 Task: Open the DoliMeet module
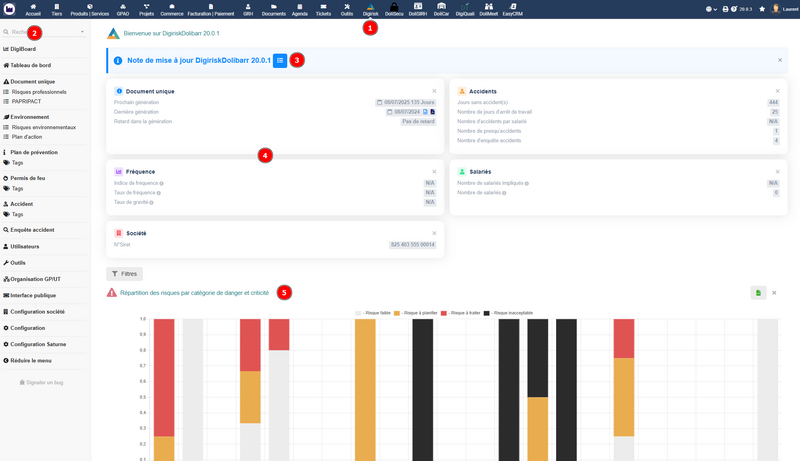488,9
